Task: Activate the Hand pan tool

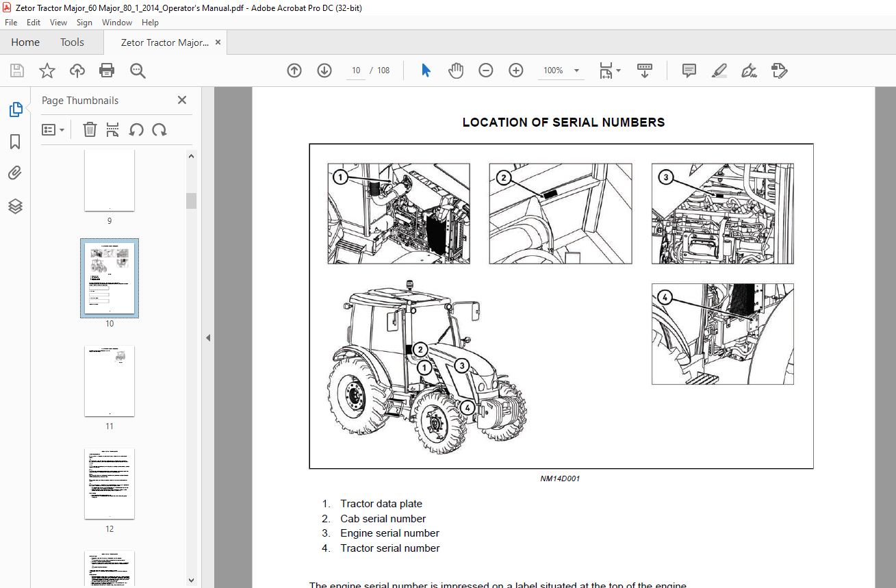Action: tap(456, 71)
